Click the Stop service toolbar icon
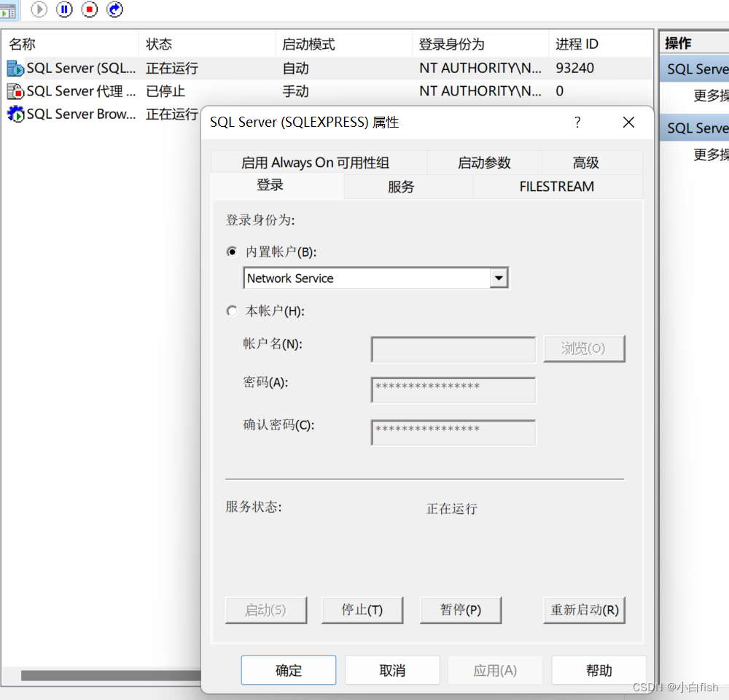The height and width of the screenshot is (700, 729). [x=89, y=9]
